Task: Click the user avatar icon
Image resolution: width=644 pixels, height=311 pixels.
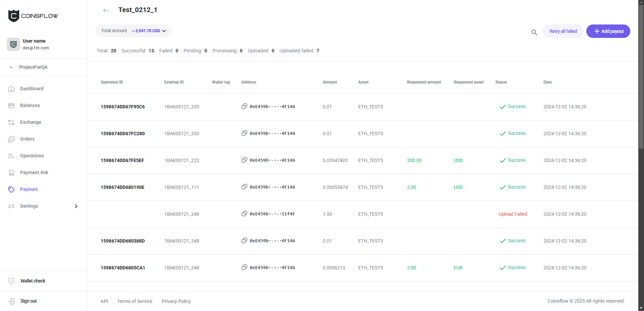Action: coord(13,44)
